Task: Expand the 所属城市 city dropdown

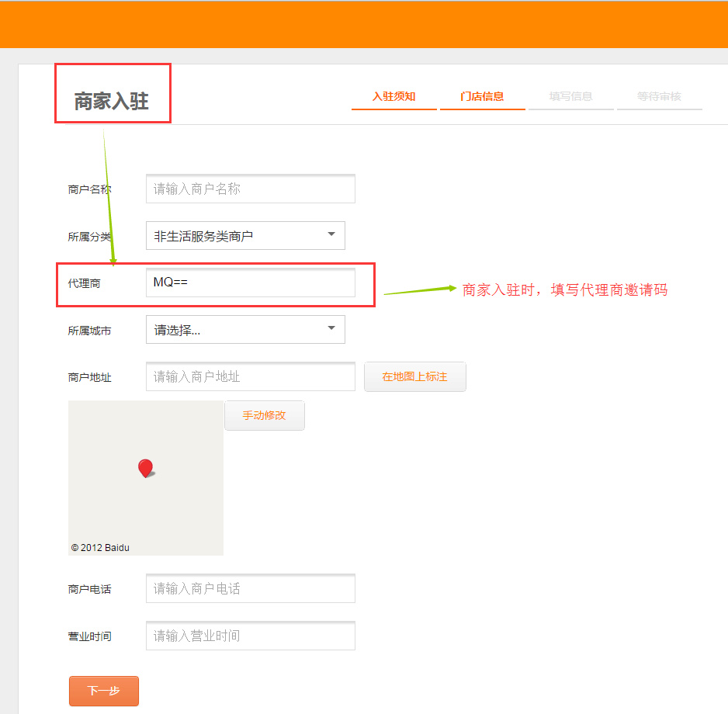Action: coord(245,330)
